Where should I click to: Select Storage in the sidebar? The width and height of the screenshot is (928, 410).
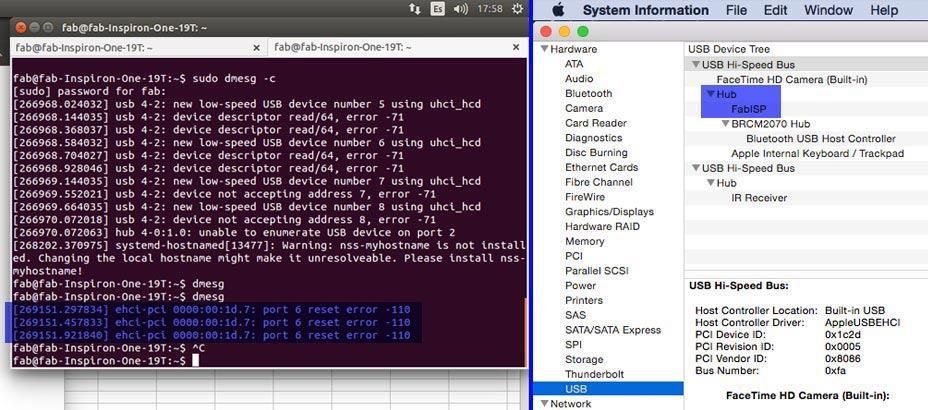tap(584, 360)
